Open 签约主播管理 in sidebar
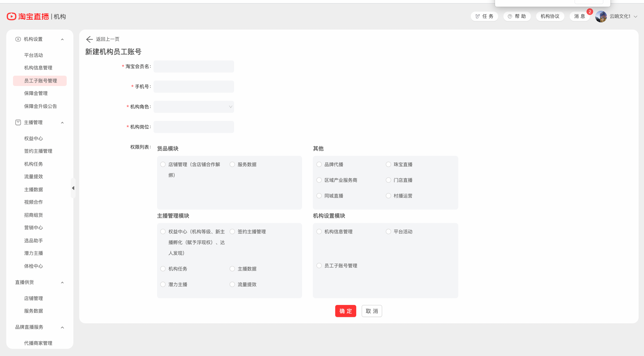Screen dimensions: 644x356 pos(38,151)
